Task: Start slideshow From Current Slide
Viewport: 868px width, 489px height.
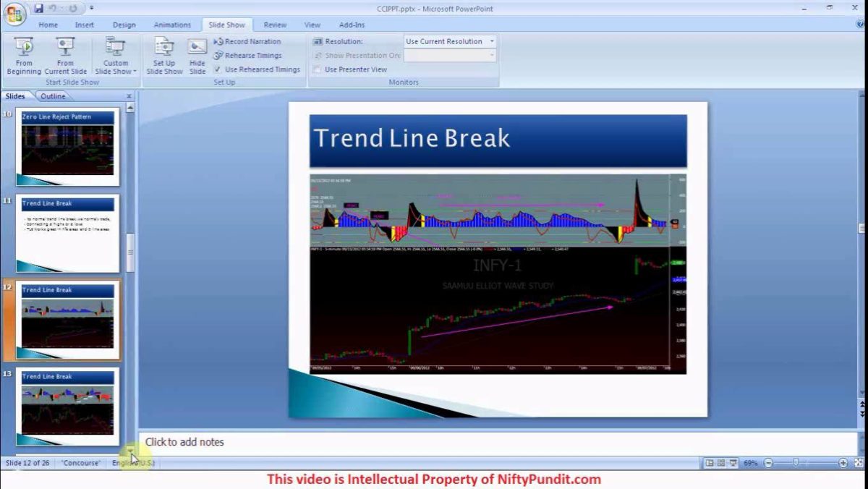Action: pyautogui.click(x=65, y=56)
